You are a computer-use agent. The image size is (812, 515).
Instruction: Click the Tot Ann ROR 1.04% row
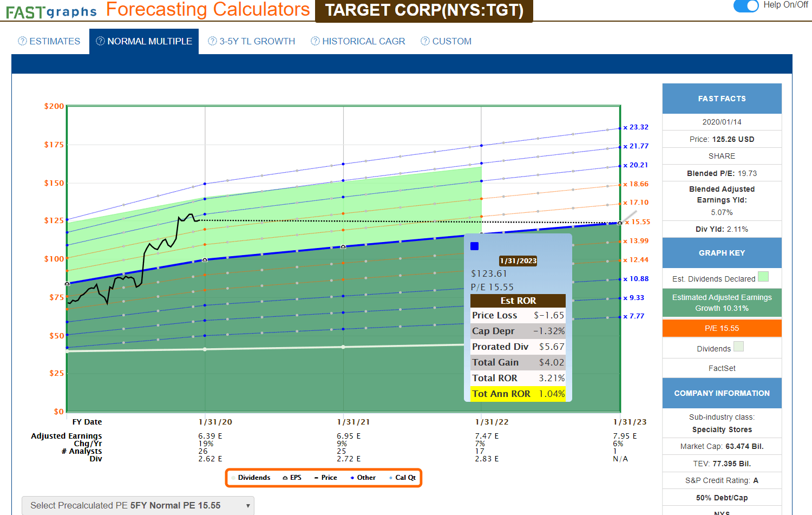(x=518, y=394)
